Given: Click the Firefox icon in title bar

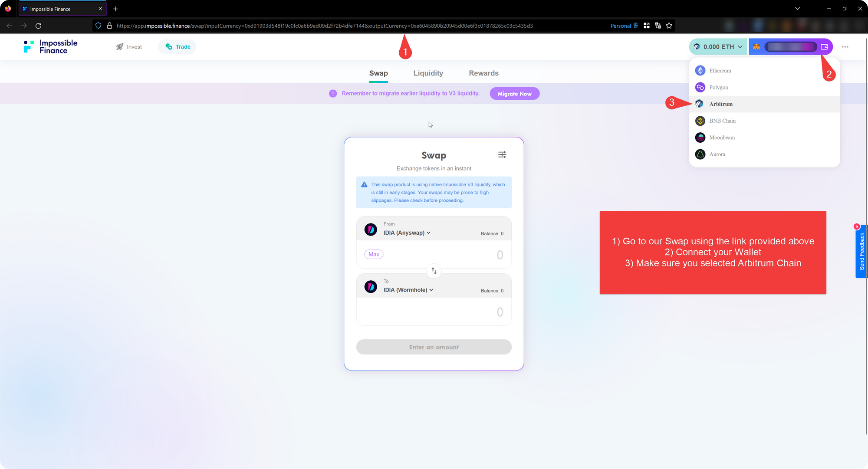Looking at the screenshot, I should [x=8, y=9].
